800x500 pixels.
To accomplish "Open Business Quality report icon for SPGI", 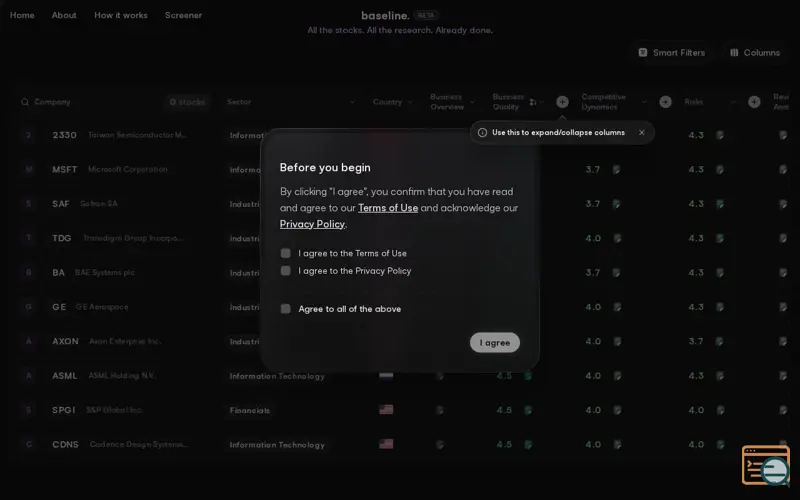I will (x=528, y=410).
